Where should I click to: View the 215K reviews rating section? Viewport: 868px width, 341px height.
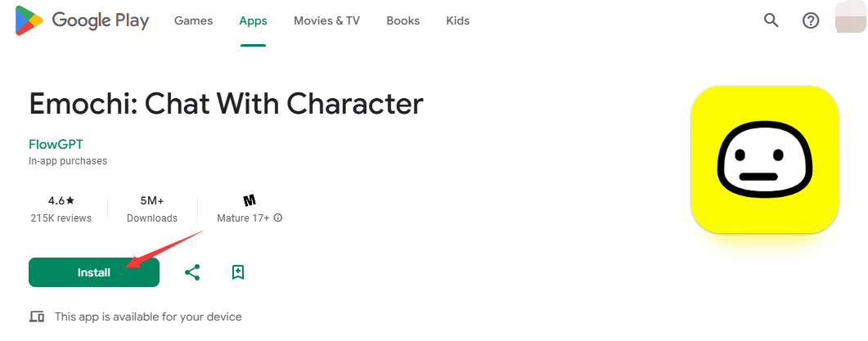tap(61, 209)
